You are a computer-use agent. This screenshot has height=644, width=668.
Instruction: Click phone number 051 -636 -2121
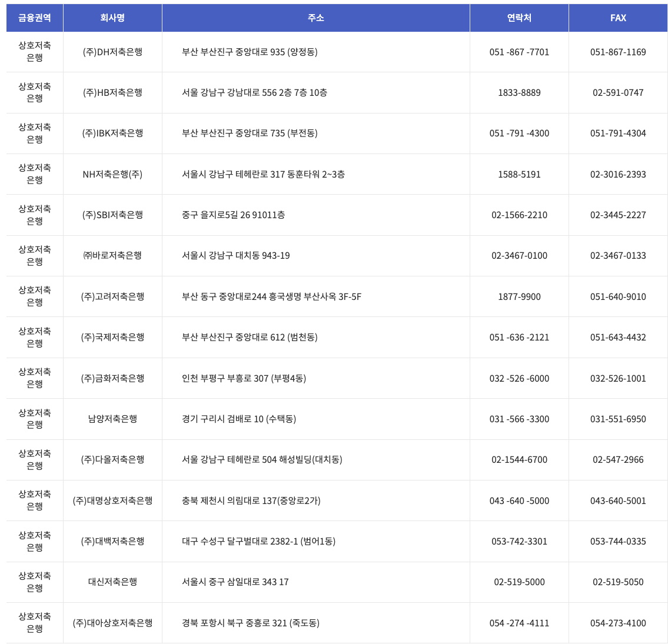coord(519,337)
